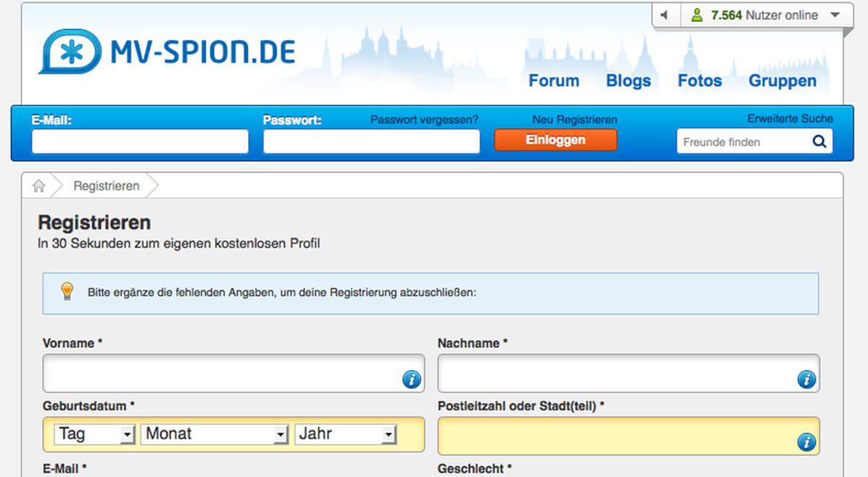Click 'In 30 Sekunden zum eigenen kostenlosen Profil'
The height and width of the screenshot is (477, 868).
(179, 244)
